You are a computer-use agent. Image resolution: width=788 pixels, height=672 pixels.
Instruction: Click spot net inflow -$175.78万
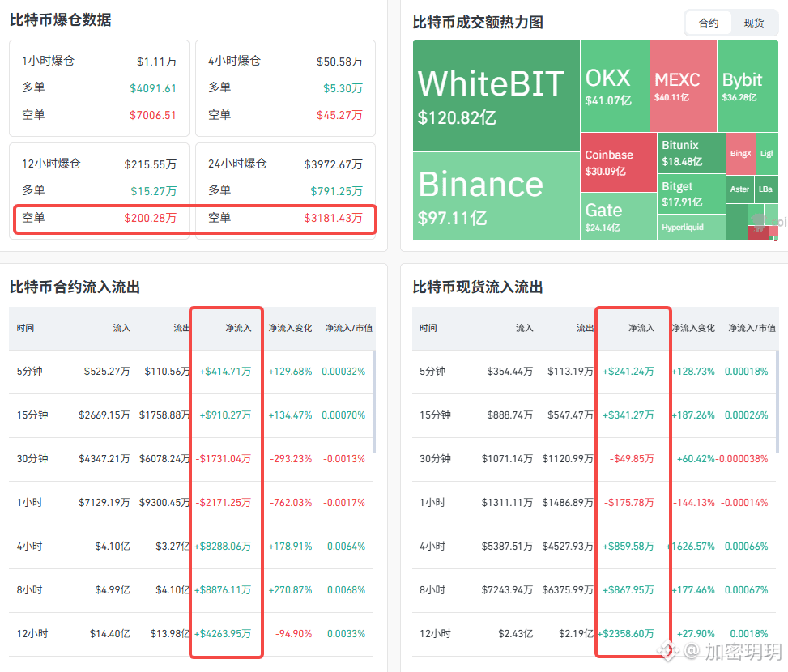[629, 503]
